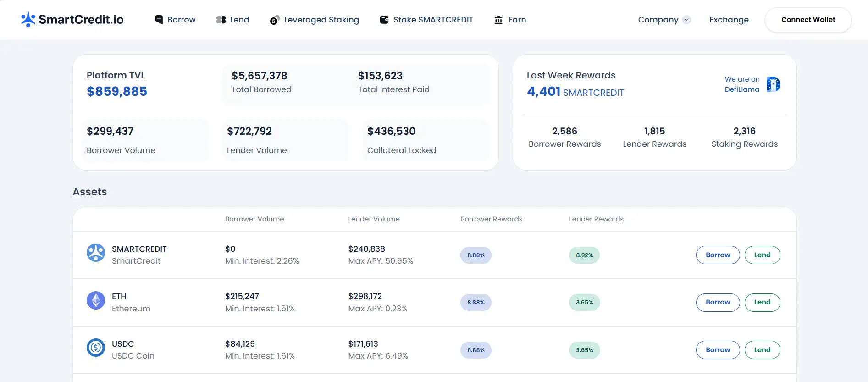This screenshot has height=382, width=868.
Task: Click Borrow button for ETH row
Action: point(718,302)
